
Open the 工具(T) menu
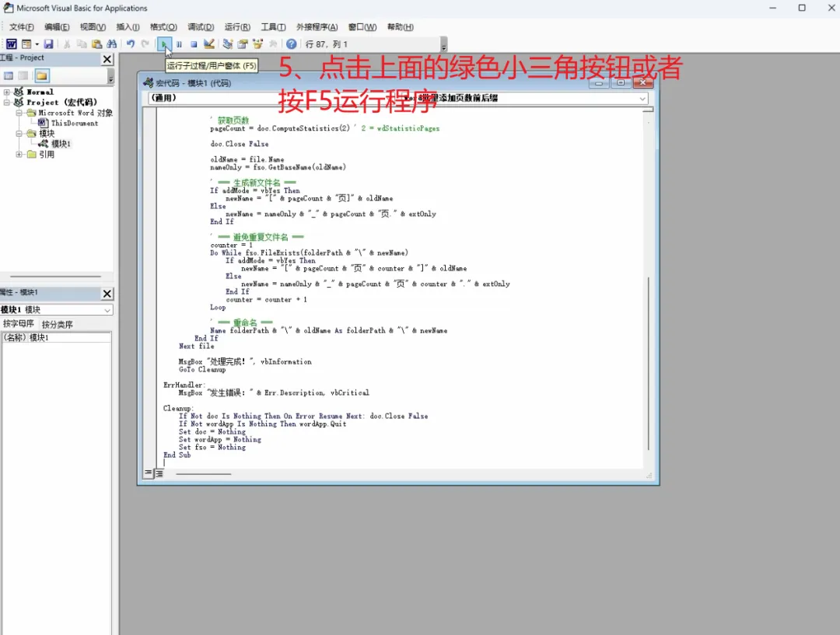pyautogui.click(x=273, y=26)
